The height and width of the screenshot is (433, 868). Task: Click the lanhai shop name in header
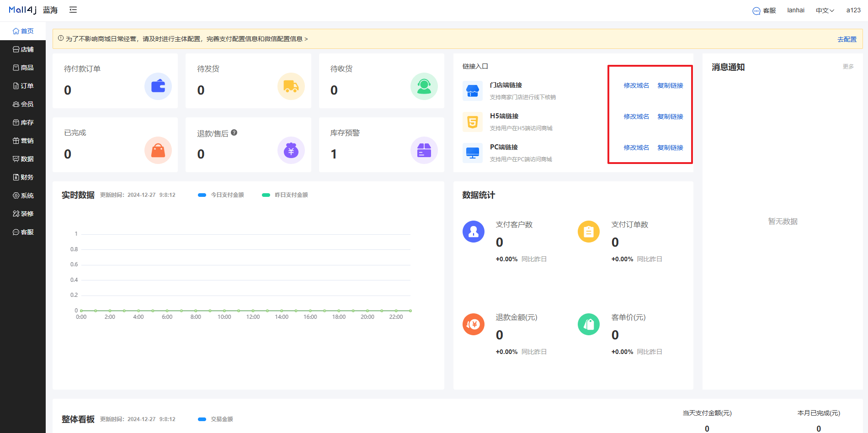[796, 10]
